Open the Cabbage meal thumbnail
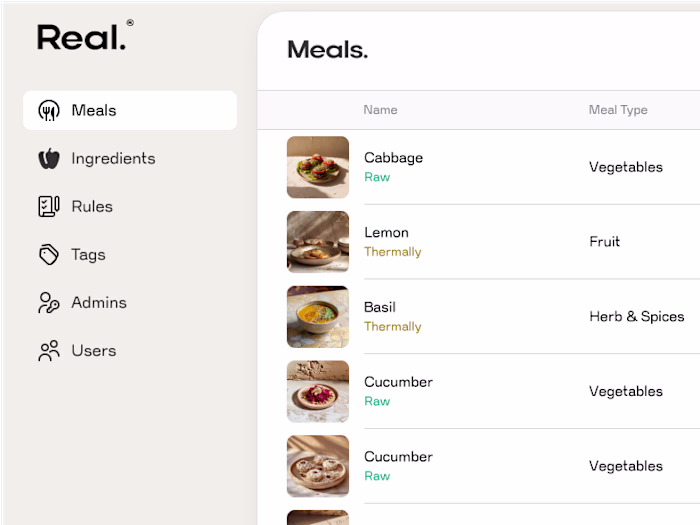The height and width of the screenshot is (525, 700). [318, 167]
